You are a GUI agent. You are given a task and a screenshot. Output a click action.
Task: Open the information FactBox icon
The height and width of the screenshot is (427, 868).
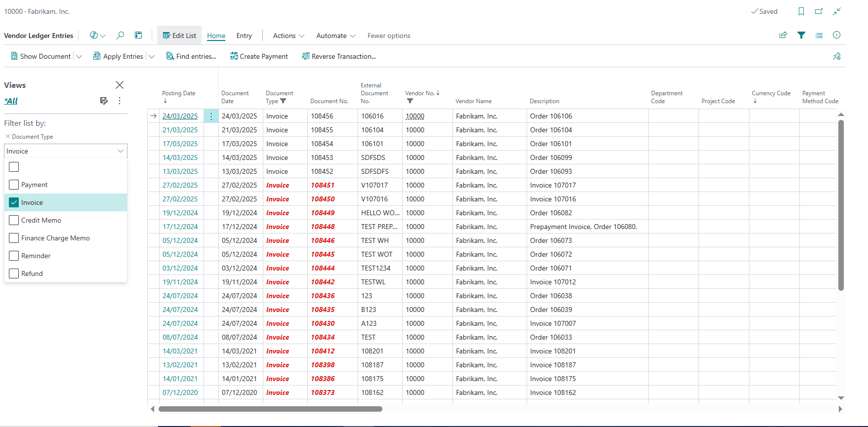coord(836,35)
